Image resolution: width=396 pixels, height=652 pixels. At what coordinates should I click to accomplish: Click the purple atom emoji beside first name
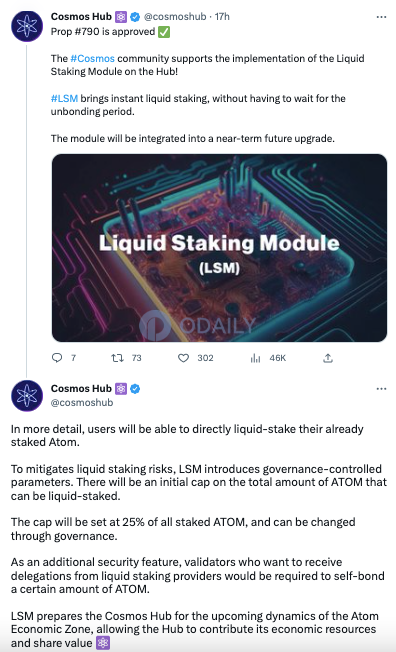pyautogui.click(x=121, y=17)
